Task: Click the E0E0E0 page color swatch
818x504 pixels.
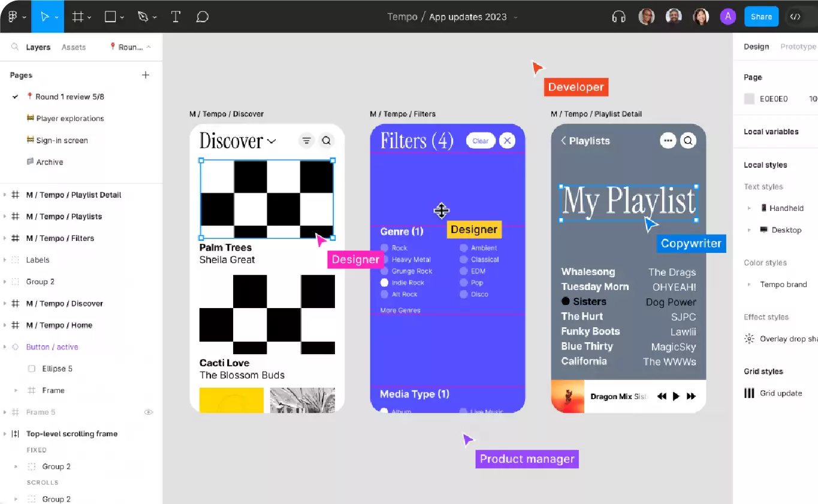Action: (x=749, y=99)
